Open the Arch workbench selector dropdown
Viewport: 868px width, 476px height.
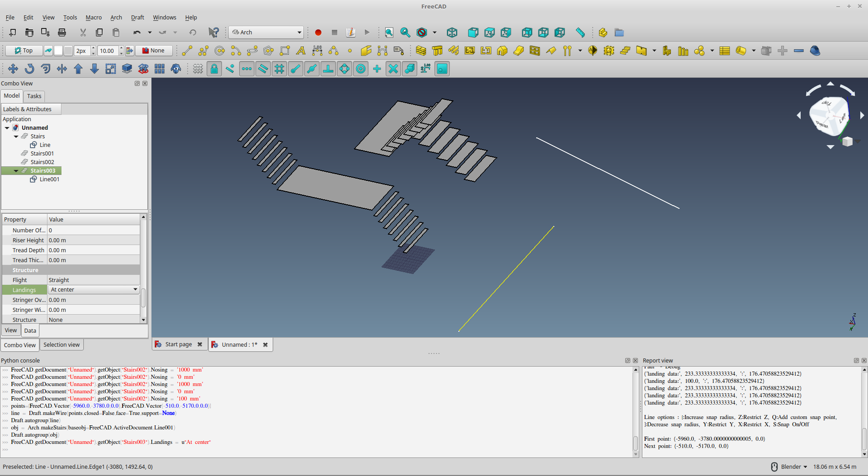coord(266,33)
